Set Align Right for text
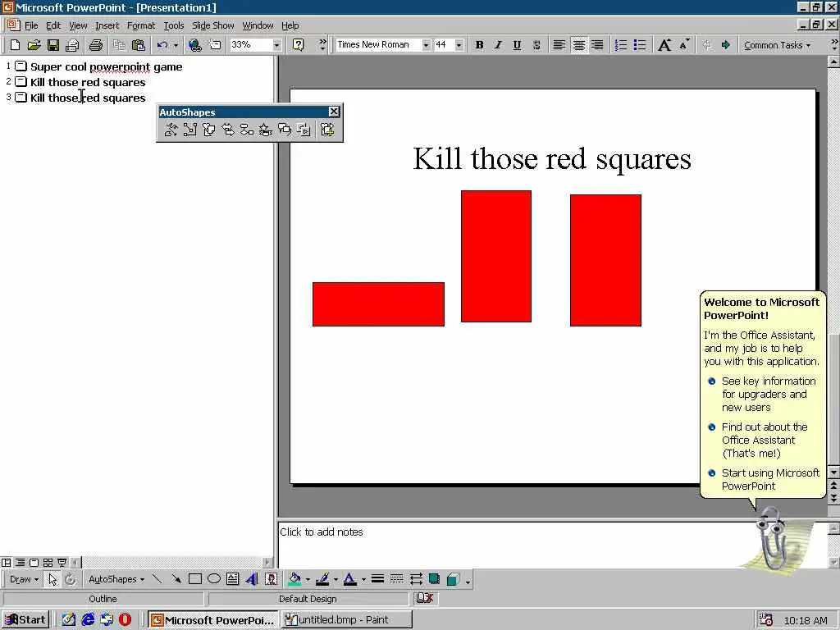This screenshot has height=630, width=840. (597, 45)
